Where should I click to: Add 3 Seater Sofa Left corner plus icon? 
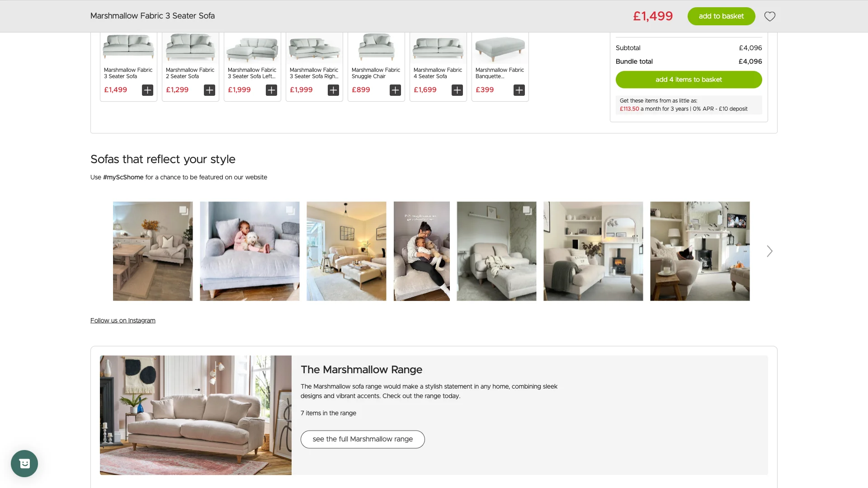271,90
